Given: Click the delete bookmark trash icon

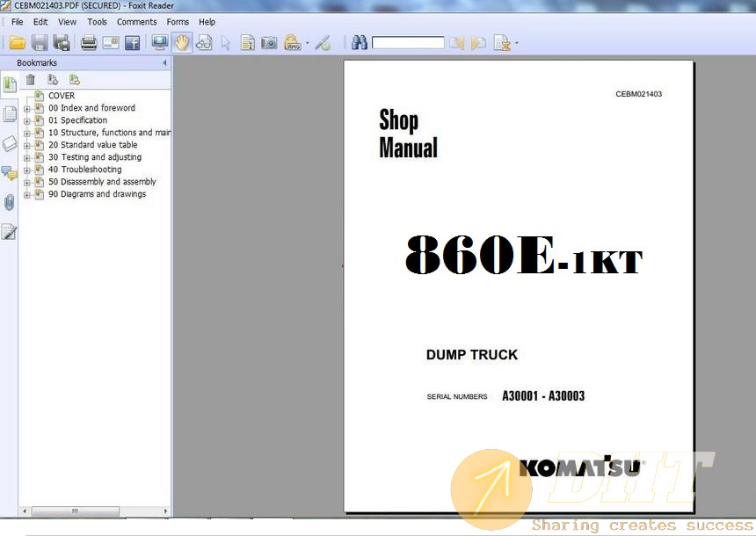Looking at the screenshot, I should [31, 80].
